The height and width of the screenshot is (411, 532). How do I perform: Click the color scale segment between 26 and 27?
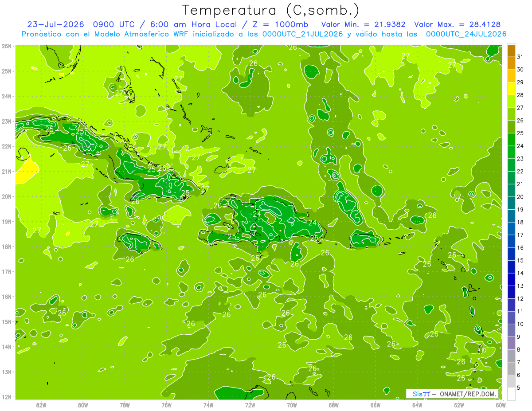click(511, 114)
